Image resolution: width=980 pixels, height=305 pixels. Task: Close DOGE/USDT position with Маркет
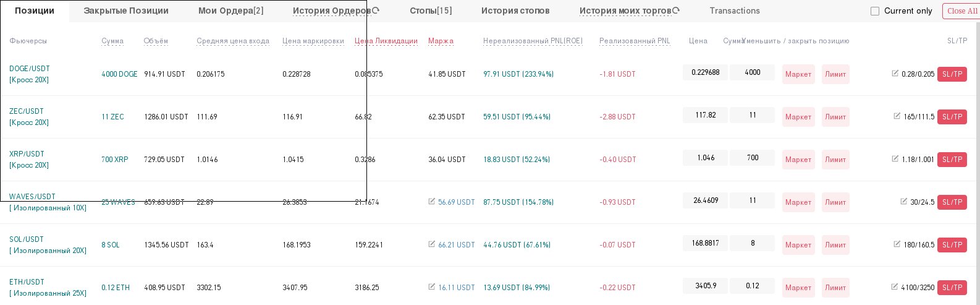click(x=798, y=74)
